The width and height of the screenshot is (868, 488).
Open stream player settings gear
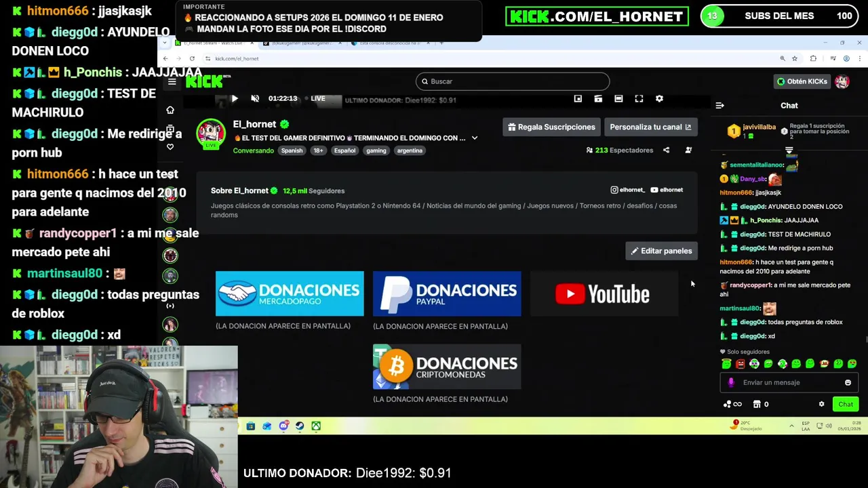(x=659, y=99)
